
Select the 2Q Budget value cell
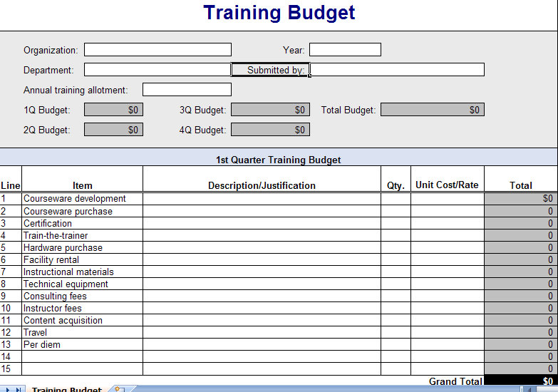(x=113, y=130)
